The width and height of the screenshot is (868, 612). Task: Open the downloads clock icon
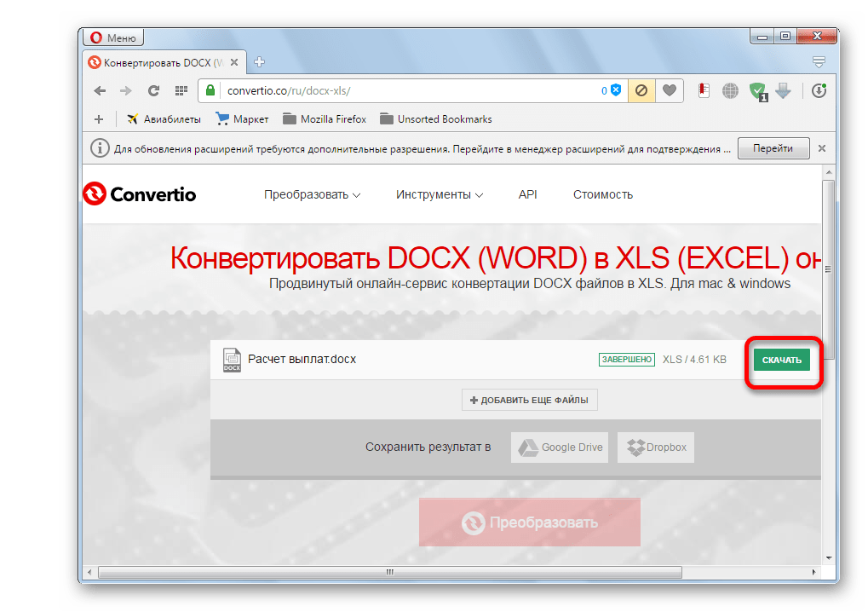click(x=819, y=91)
